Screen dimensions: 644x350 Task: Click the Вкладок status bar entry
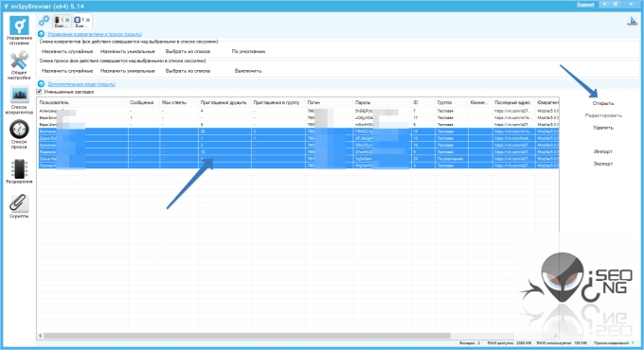470,342
